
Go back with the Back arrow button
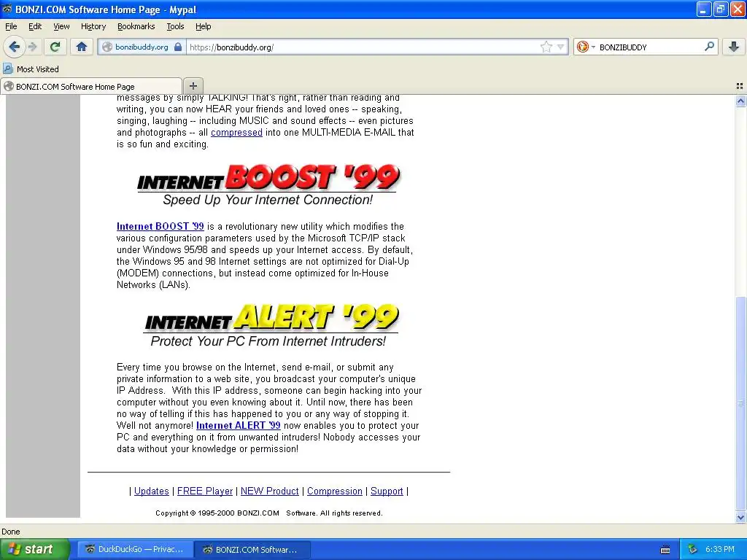14,47
